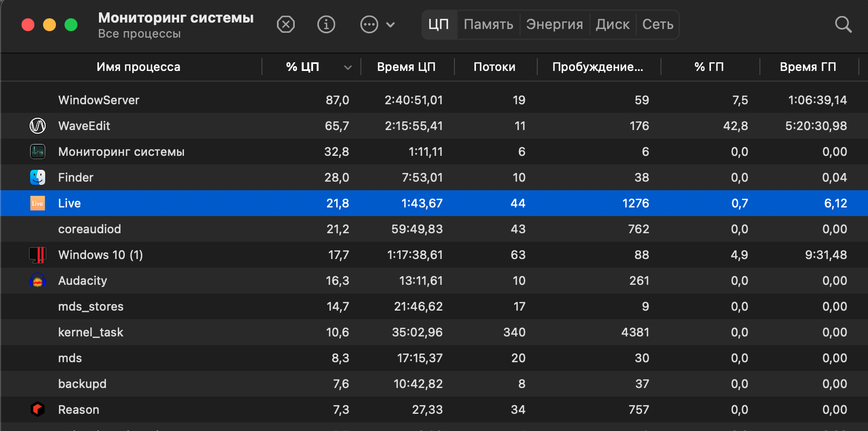Sort by Имя процесса column header
868x431 pixels.
[x=138, y=67]
